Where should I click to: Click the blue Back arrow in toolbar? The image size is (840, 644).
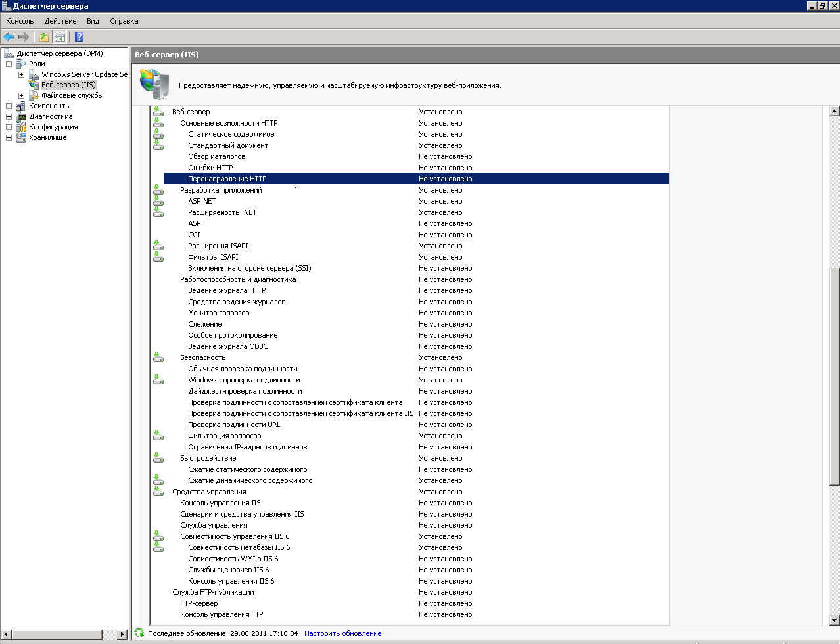point(9,37)
